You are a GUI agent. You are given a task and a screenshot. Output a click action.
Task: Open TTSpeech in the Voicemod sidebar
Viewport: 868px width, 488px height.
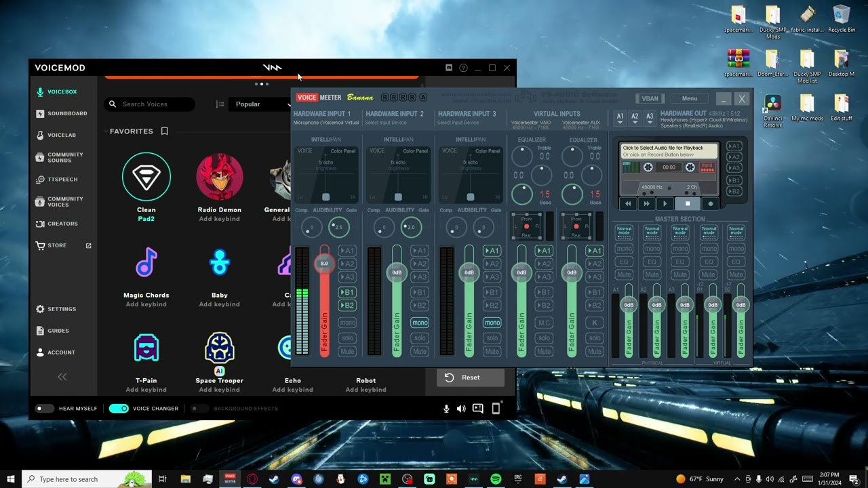[57, 180]
